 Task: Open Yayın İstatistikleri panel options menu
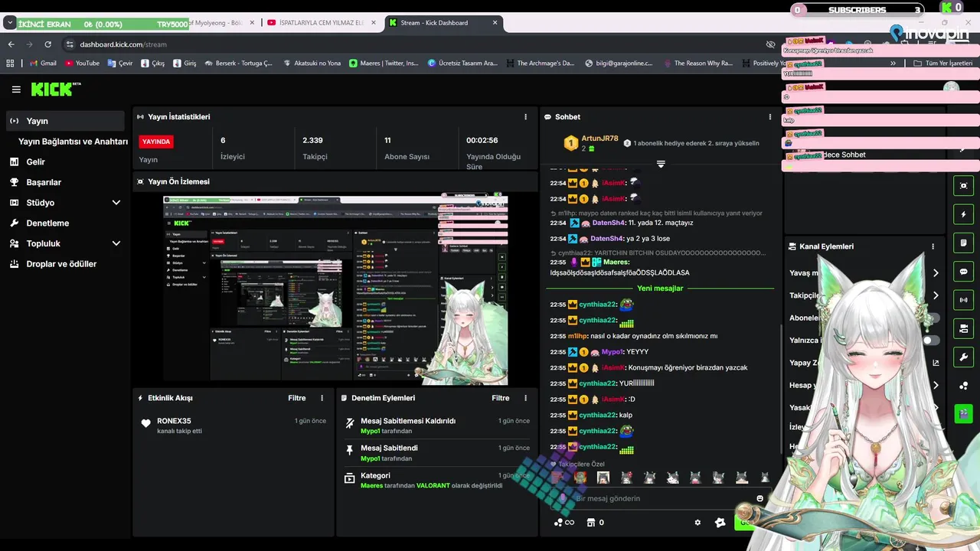point(525,117)
